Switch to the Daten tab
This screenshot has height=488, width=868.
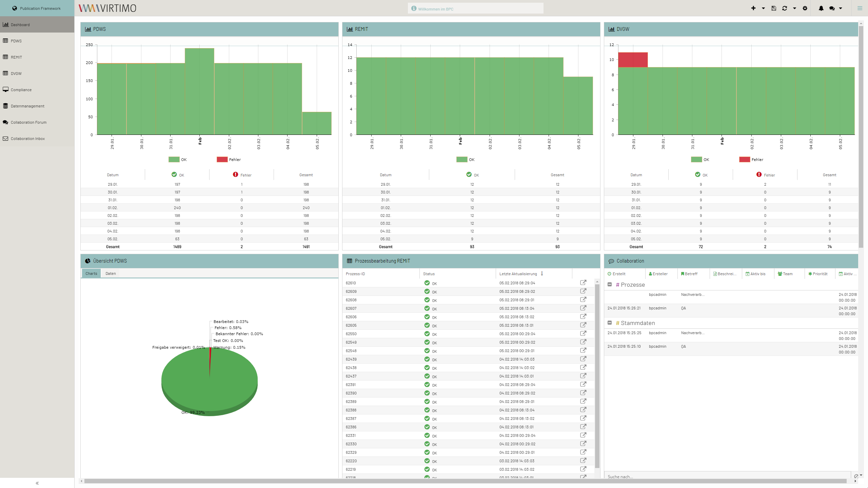tap(111, 273)
